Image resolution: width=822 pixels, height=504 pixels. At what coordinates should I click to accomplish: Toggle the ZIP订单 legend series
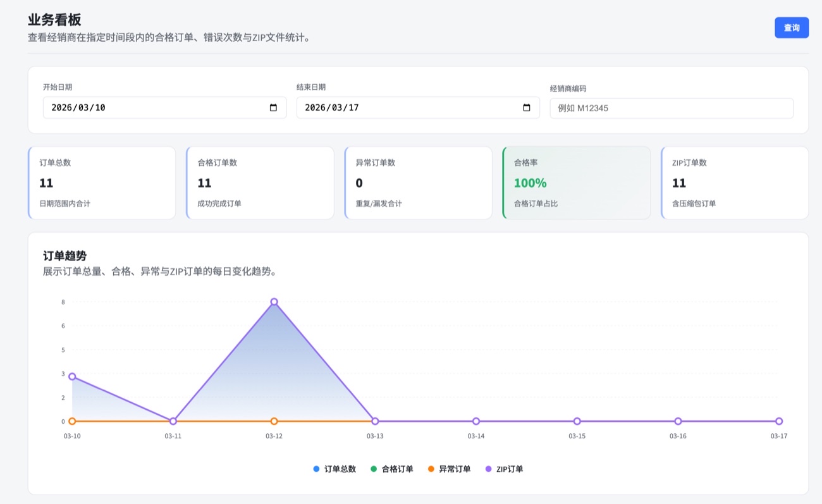click(x=504, y=469)
